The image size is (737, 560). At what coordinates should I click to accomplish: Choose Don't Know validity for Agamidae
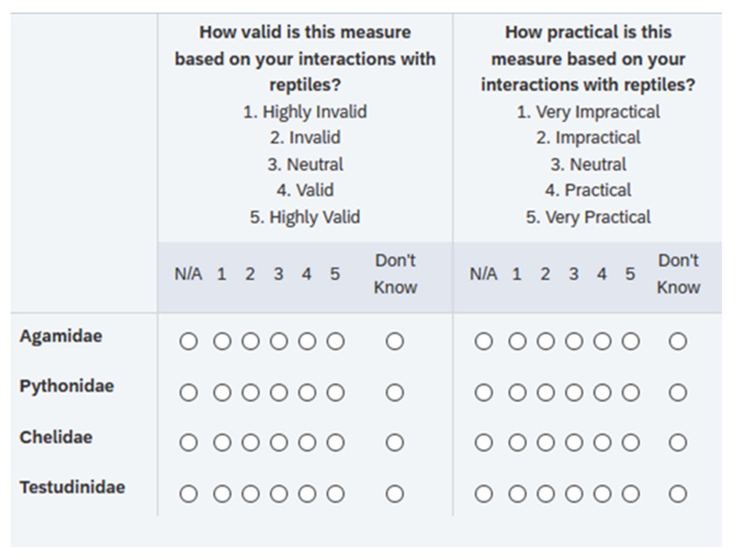395,341
